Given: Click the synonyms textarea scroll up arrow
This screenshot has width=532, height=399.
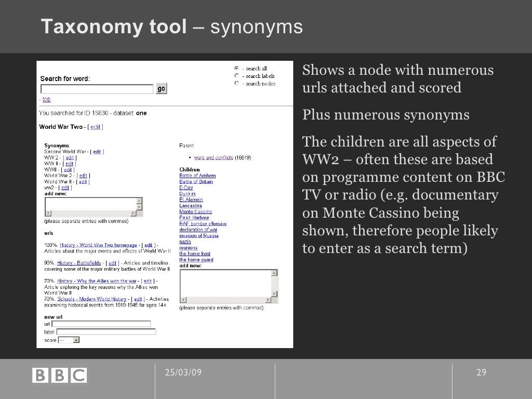Looking at the screenshot, I should (x=139, y=201).
